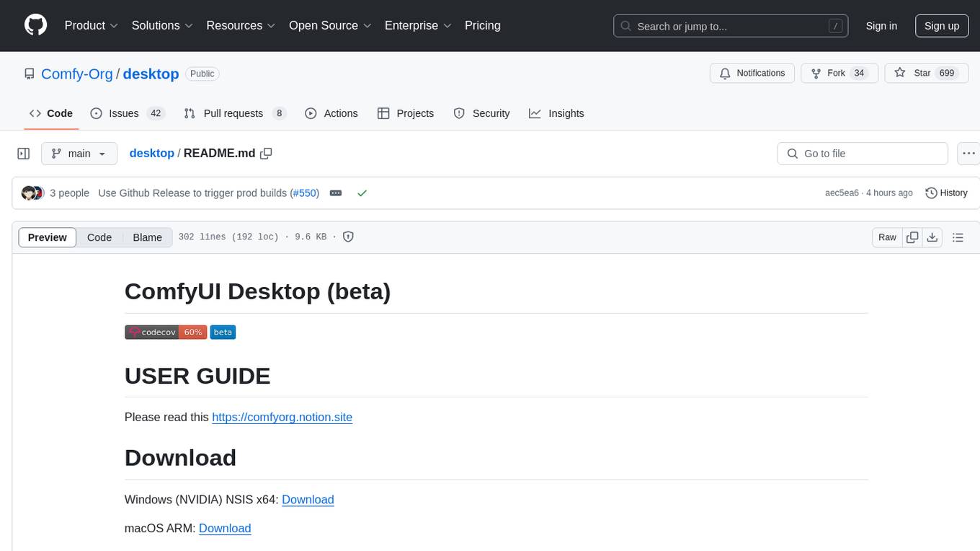Switch to the Projects tab

tap(406, 113)
